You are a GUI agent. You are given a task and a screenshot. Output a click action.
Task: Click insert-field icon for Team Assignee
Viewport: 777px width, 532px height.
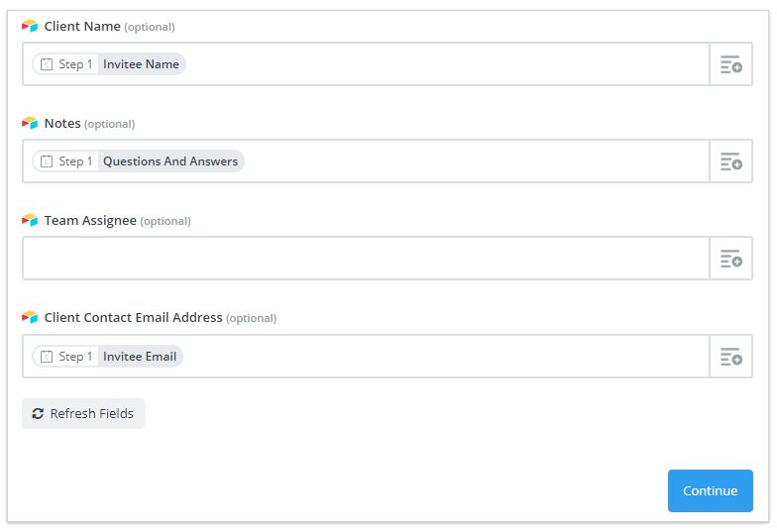[x=730, y=259]
